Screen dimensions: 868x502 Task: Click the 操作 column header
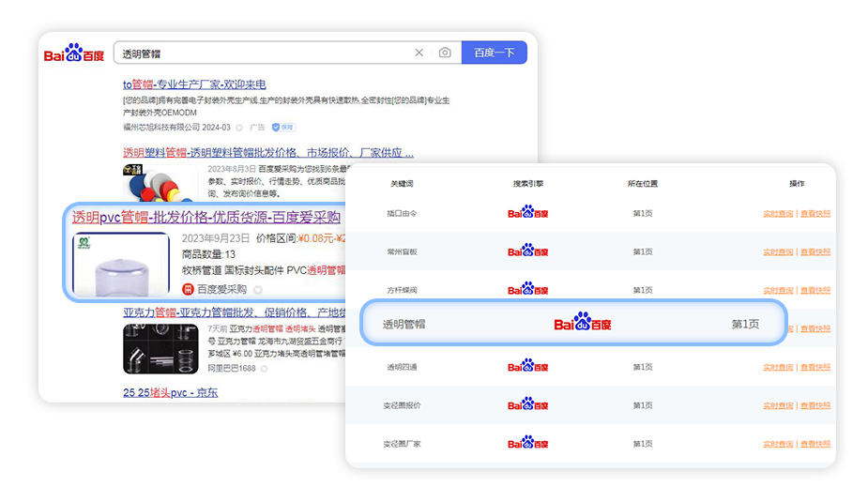797,183
